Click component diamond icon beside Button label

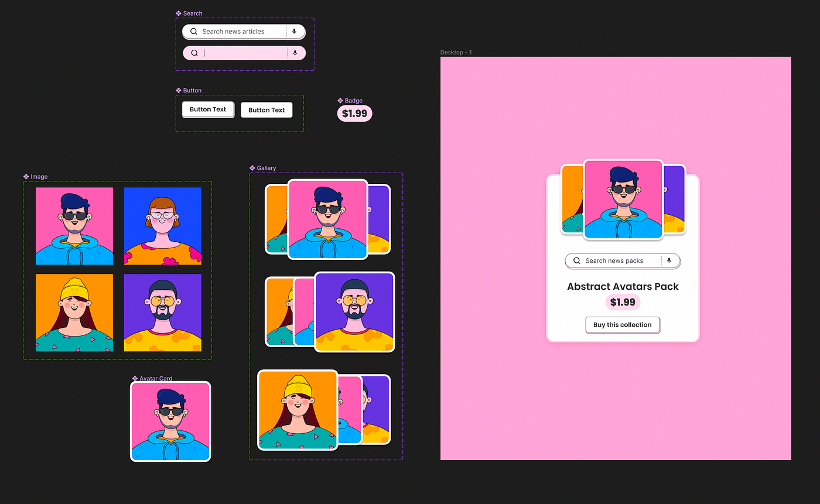tap(178, 91)
